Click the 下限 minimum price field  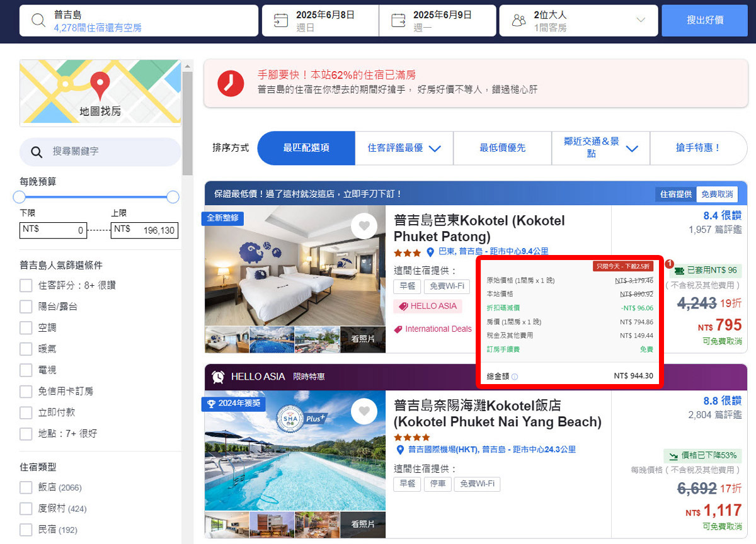point(53,230)
